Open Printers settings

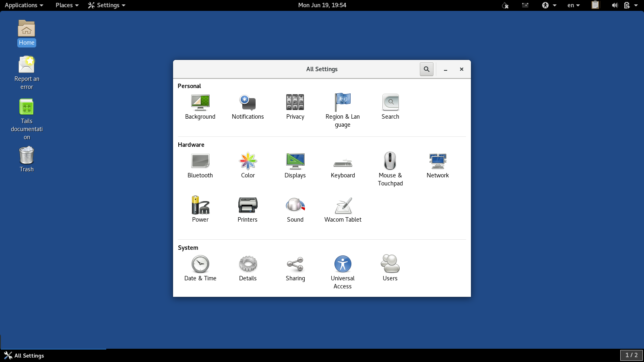(248, 210)
